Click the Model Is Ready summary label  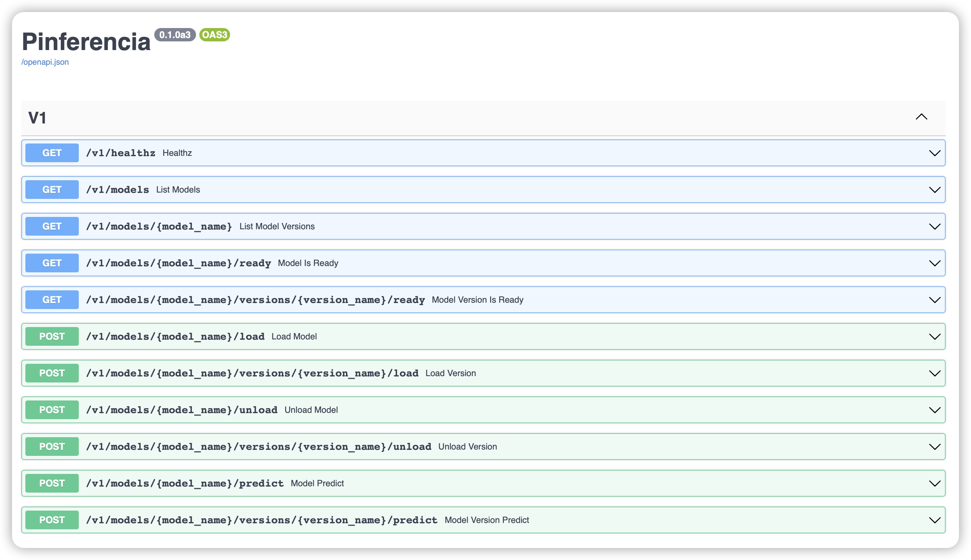coord(308,263)
